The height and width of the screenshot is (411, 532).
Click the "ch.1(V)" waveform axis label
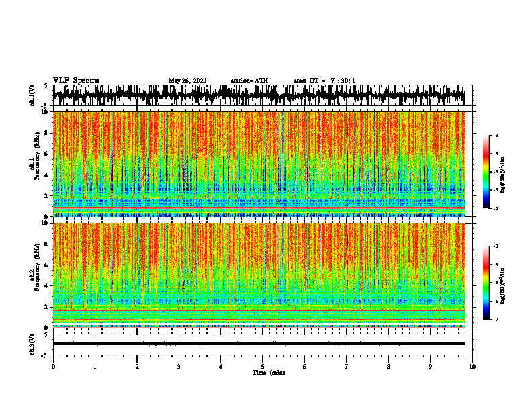tap(32, 95)
